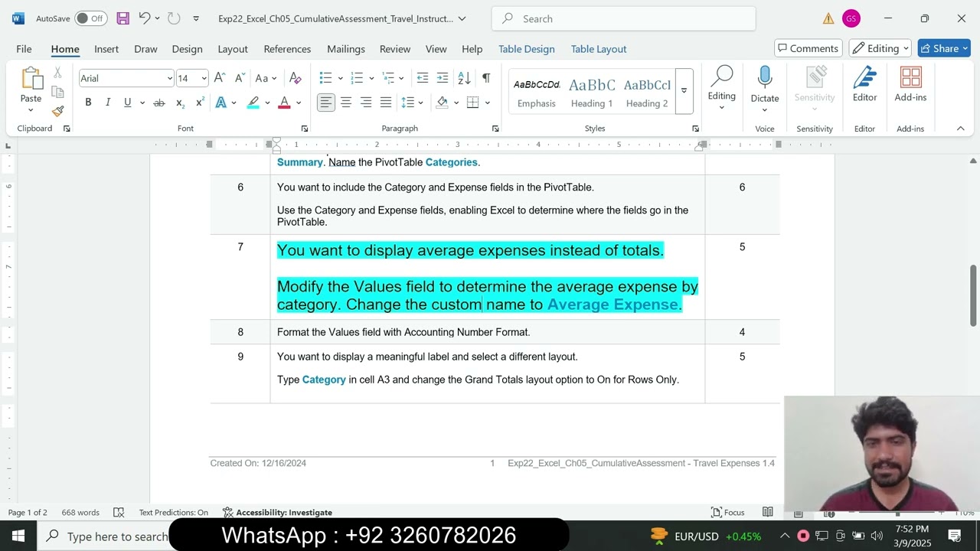980x551 pixels.
Task: Open the Dictate microphone
Action: (765, 85)
